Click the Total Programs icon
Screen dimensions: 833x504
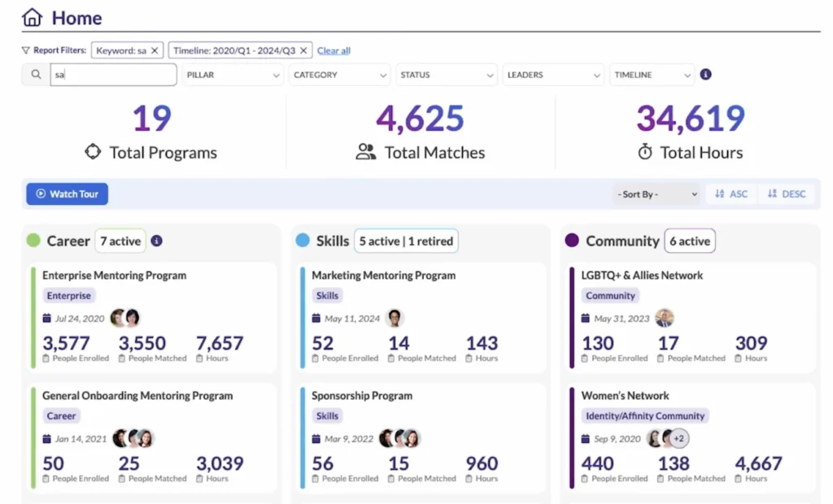(x=91, y=152)
